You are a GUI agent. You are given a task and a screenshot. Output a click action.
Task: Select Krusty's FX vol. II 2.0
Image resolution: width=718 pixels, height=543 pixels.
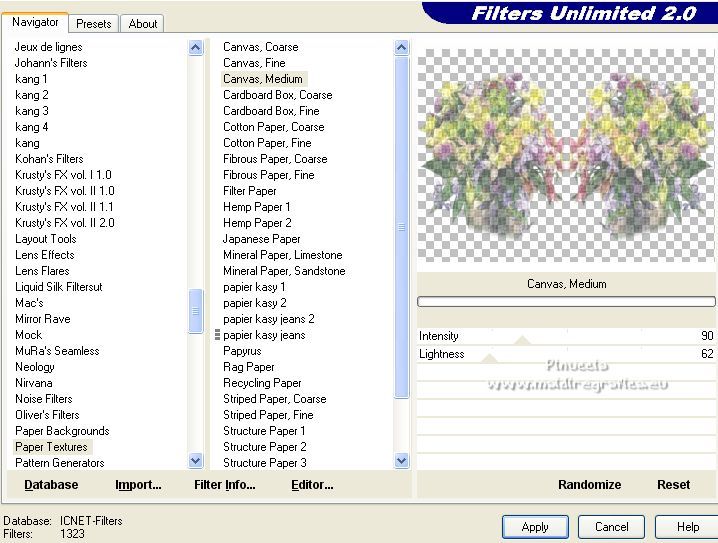[65, 223]
